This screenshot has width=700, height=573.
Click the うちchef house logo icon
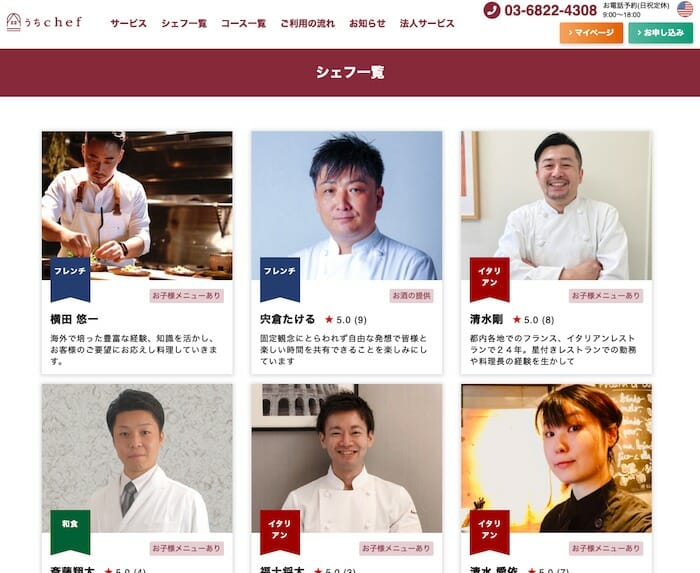click(13, 22)
